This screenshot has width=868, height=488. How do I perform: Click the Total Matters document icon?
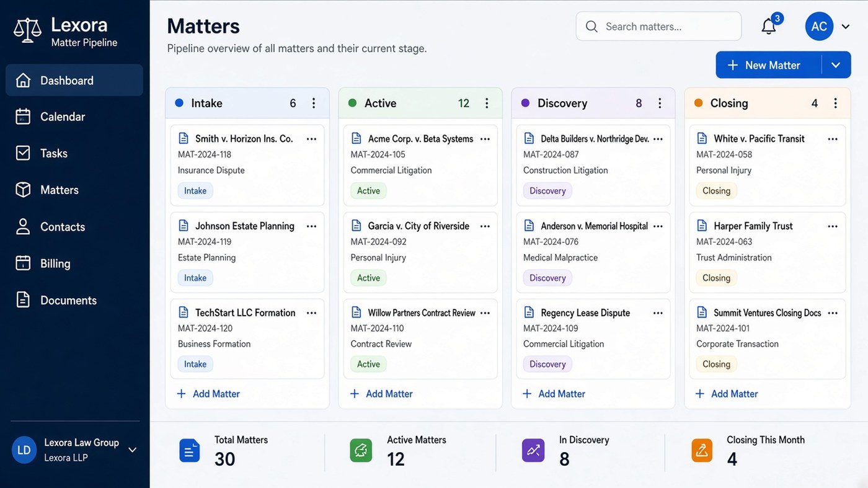(190, 450)
